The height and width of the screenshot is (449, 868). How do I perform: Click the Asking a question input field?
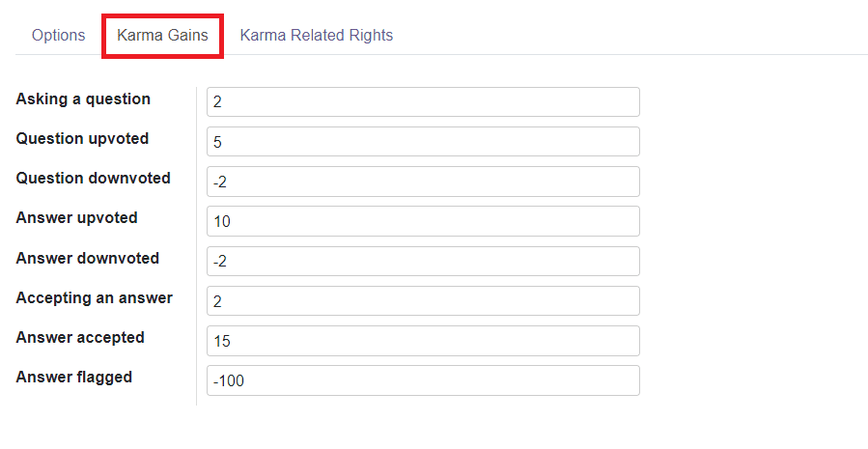423,101
